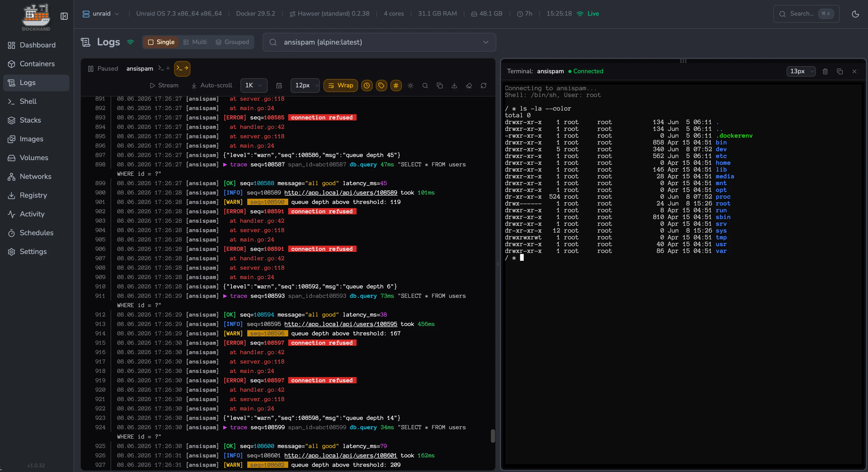
Task: Copy terminal output icon
Action: click(x=840, y=71)
